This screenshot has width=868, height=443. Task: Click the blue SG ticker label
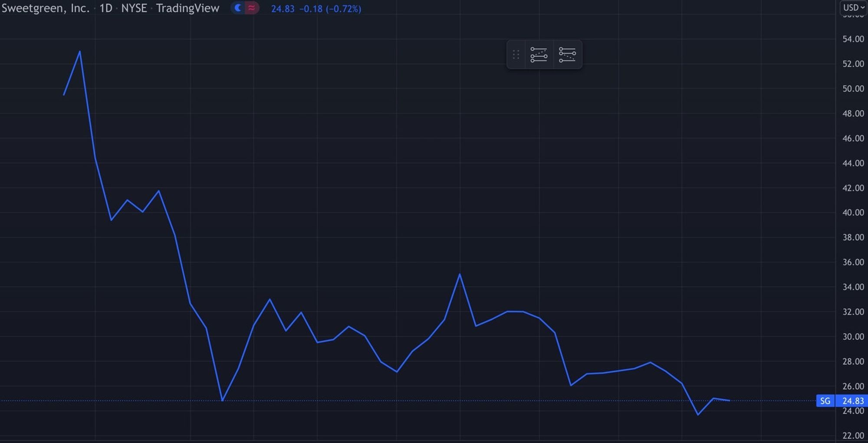(825, 401)
